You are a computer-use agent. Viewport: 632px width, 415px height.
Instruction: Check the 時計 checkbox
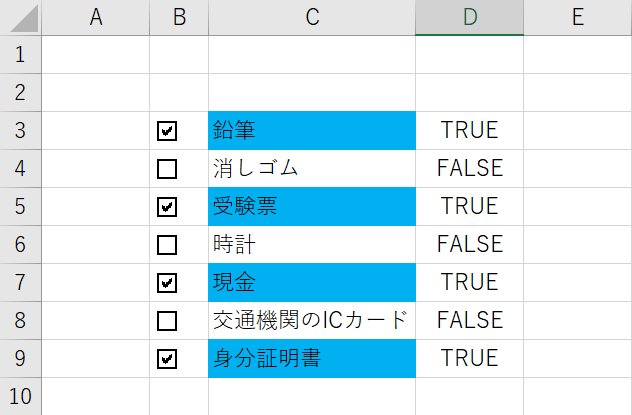click(167, 245)
